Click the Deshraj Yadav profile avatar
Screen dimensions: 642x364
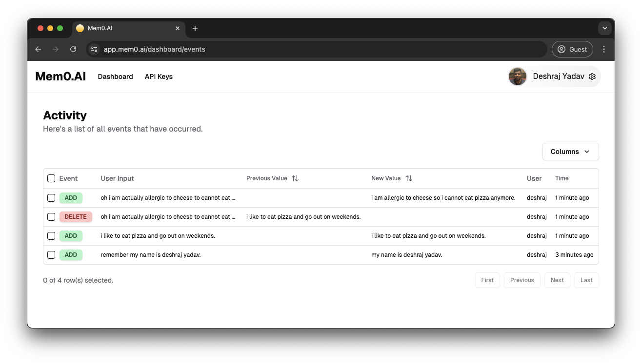[518, 77]
